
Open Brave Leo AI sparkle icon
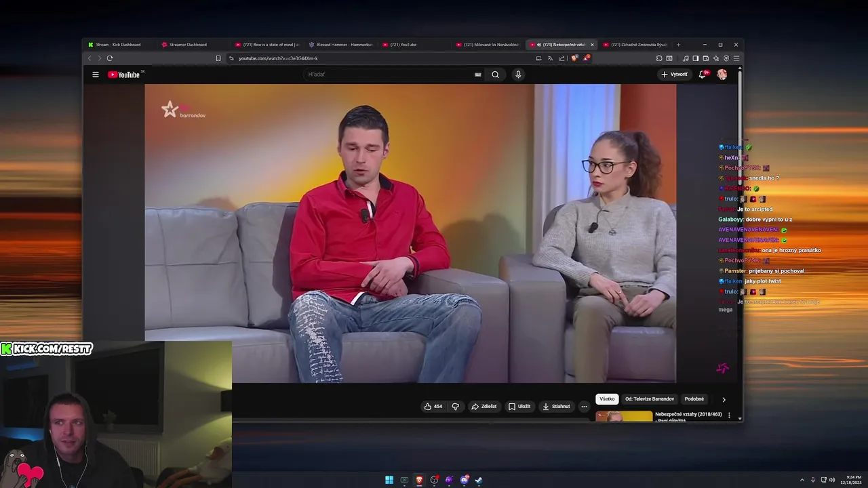coord(716,58)
